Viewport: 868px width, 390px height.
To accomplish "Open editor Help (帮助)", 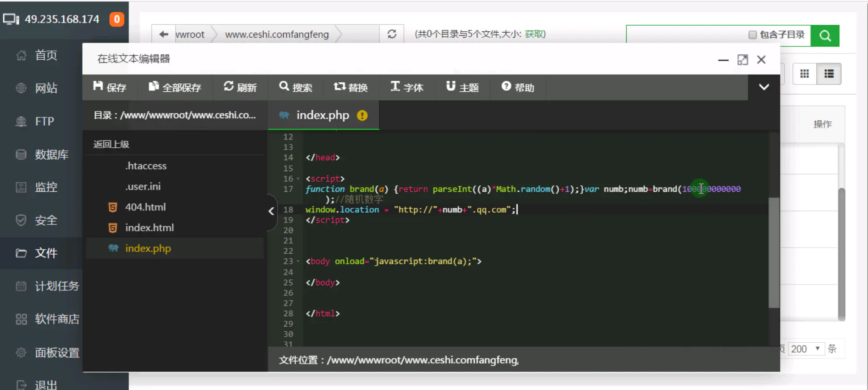I will pyautogui.click(x=517, y=87).
